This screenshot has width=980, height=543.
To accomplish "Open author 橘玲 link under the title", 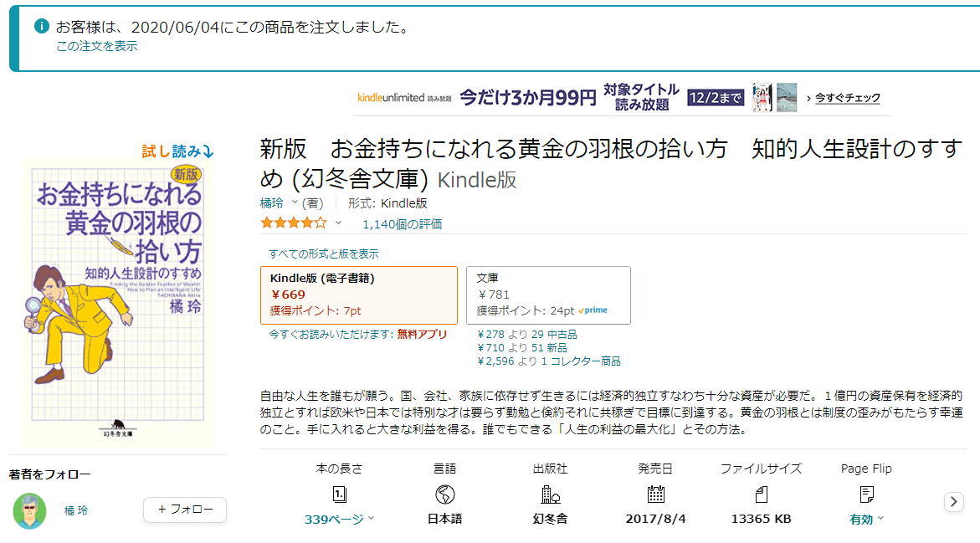I will [x=271, y=203].
